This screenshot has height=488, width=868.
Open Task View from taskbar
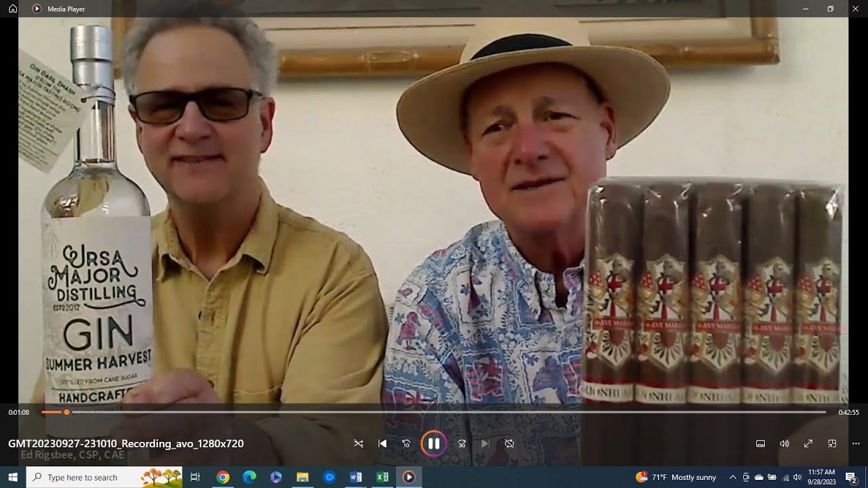coord(195,477)
